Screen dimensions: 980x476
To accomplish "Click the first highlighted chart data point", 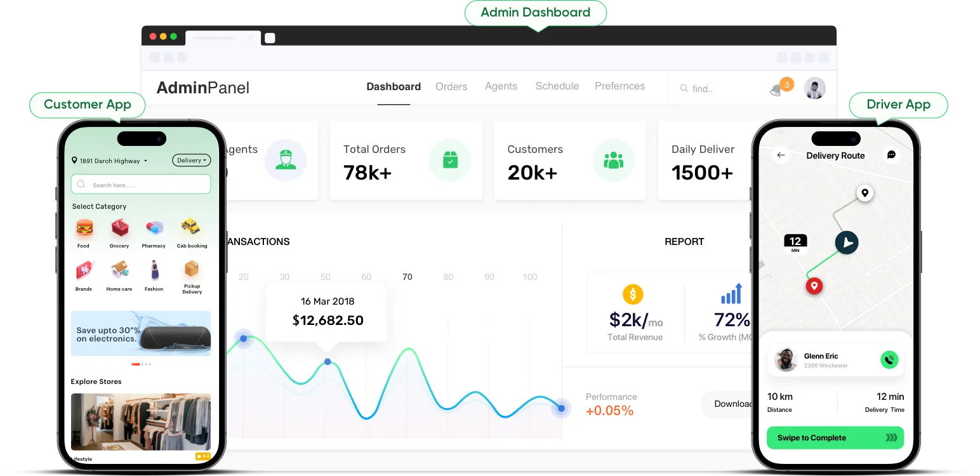I will tap(243, 339).
